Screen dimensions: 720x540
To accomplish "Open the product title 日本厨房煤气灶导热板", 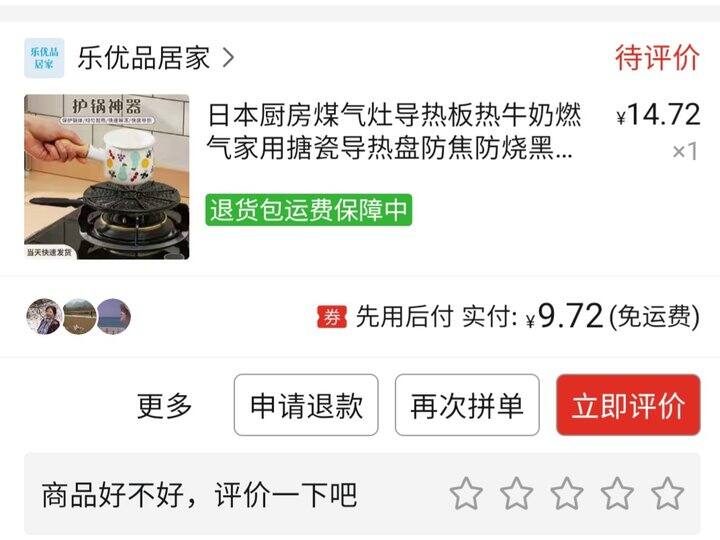I will click(394, 131).
